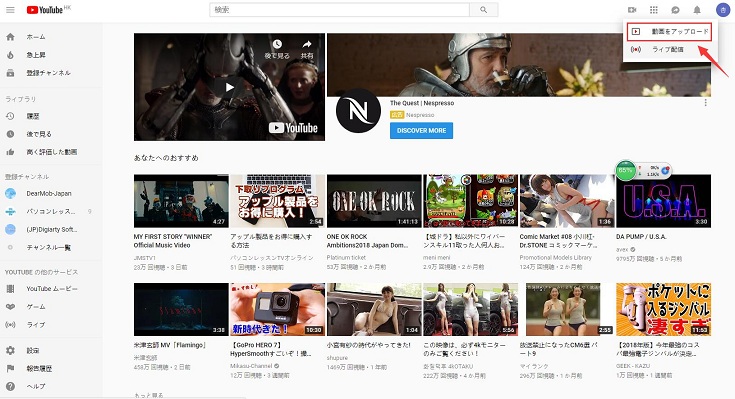This screenshot has width=735, height=399.
Task: Open the DA PUMP / U.S.A. title
Action: (x=640, y=237)
